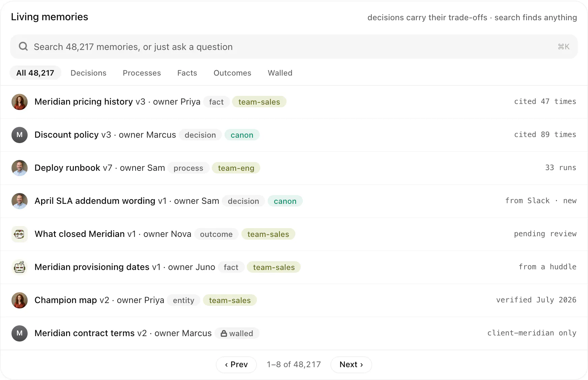Screen dimensions: 588x380
Task: Click the search magnifier icon
Action: (x=23, y=47)
